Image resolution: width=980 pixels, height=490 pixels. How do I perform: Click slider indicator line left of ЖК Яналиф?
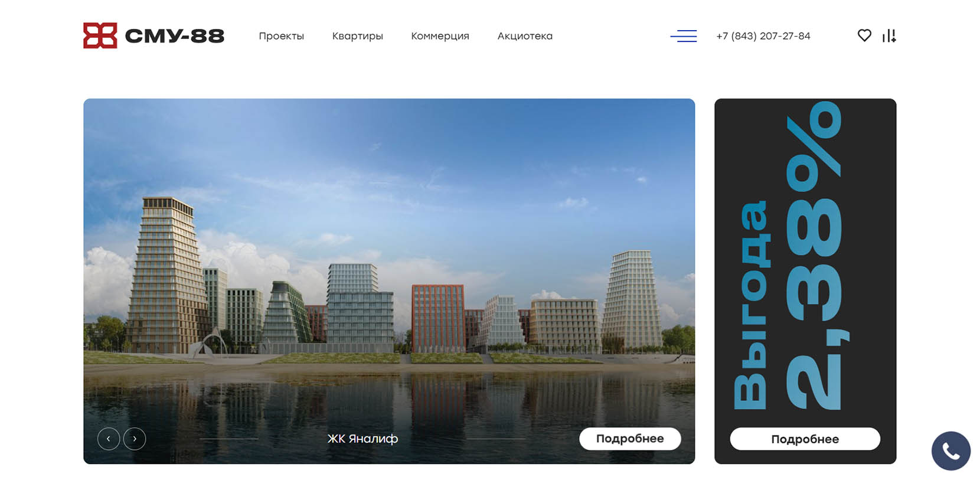pos(229,439)
